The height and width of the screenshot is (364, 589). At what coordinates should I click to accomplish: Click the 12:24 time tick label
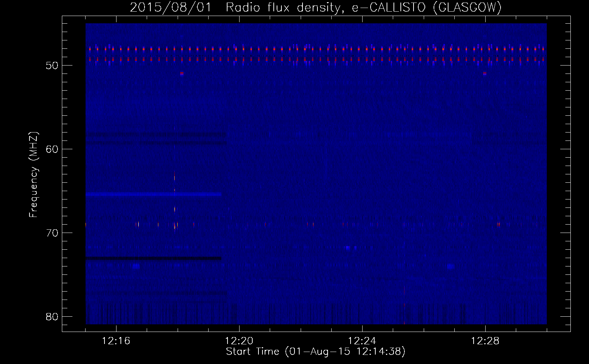click(362, 341)
